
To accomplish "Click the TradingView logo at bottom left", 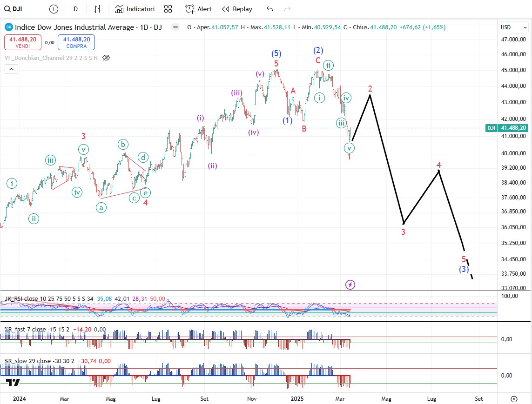I will click(13, 382).
